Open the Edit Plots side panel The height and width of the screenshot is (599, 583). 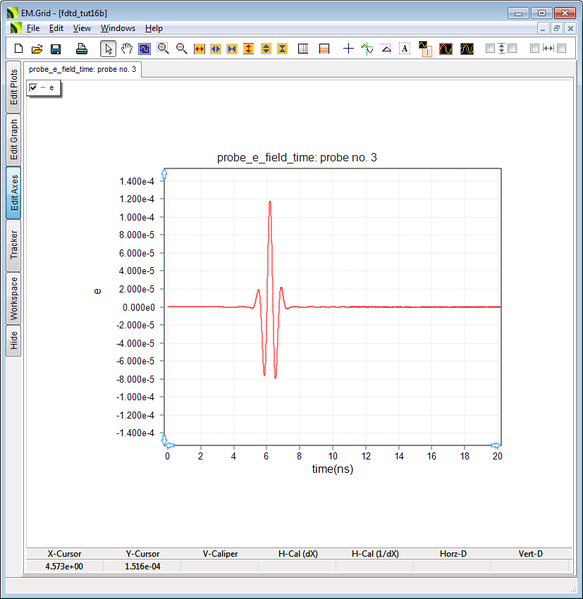tap(14, 87)
